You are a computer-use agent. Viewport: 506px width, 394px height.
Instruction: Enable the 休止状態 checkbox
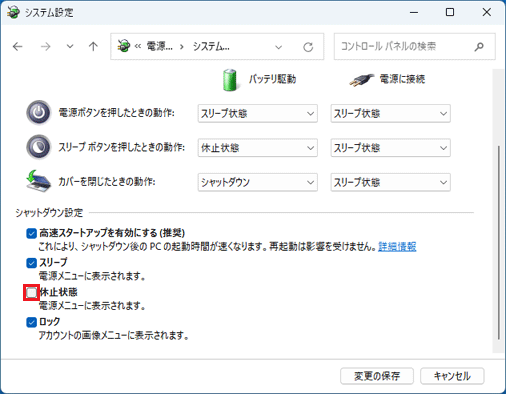(x=31, y=293)
